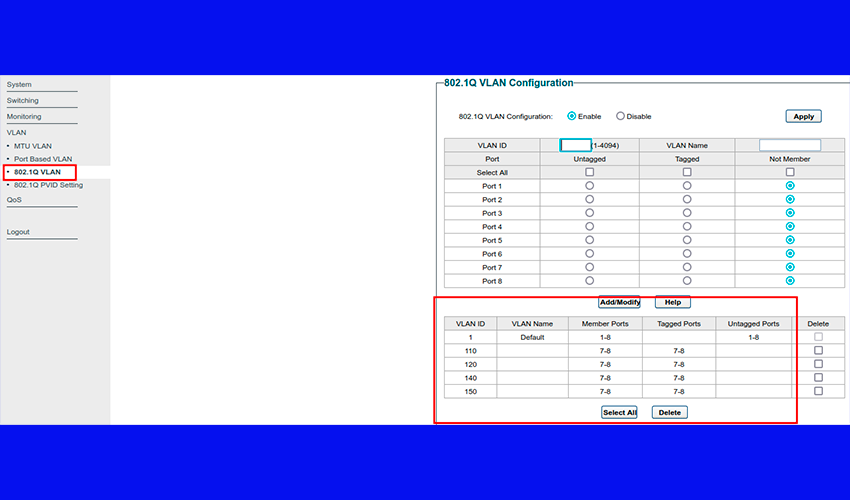Open the System menu in sidebar

click(19, 85)
